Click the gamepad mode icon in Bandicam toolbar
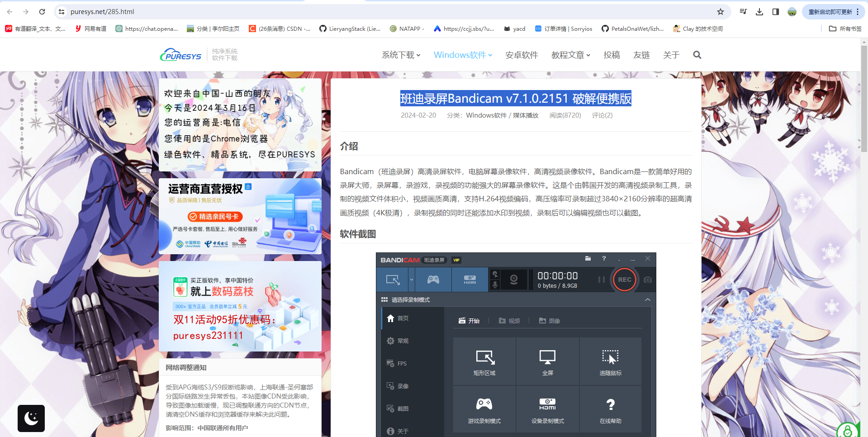 (x=433, y=280)
